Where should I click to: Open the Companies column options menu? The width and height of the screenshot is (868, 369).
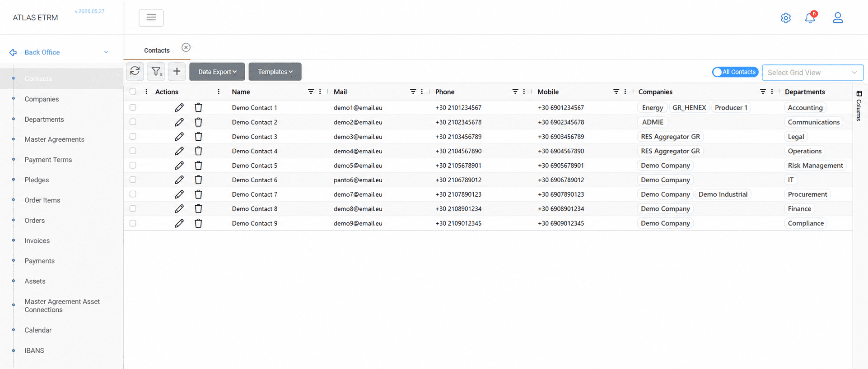(x=772, y=92)
